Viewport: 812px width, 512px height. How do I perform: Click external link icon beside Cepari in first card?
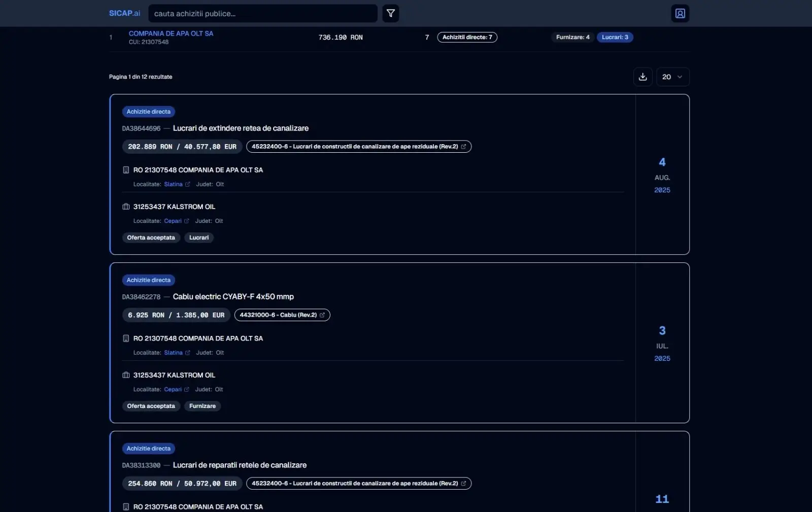pos(187,221)
